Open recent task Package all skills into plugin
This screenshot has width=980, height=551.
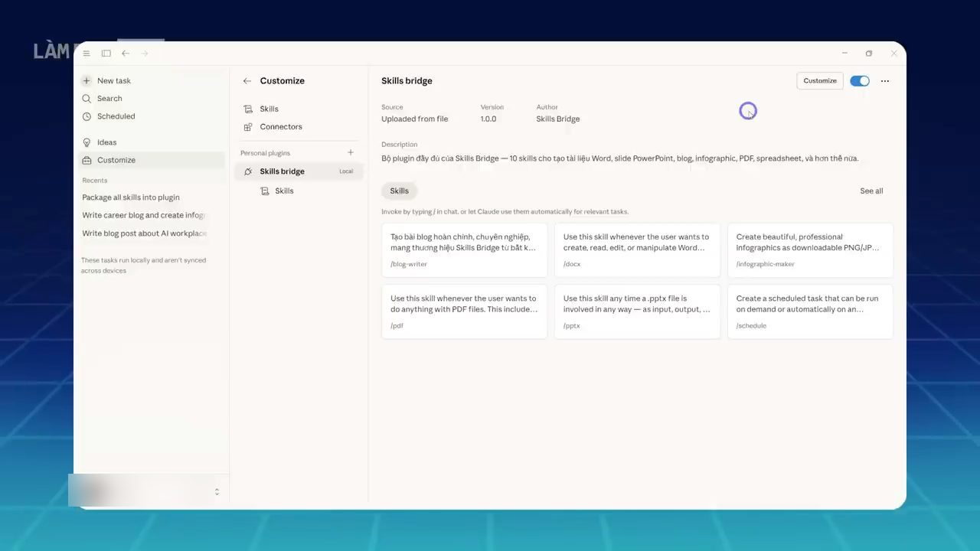click(x=131, y=197)
